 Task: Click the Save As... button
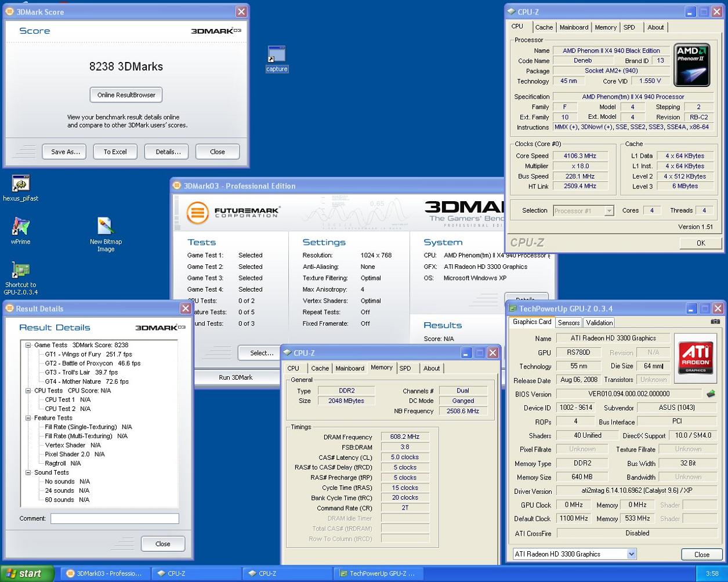pyautogui.click(x=64, y=152)
